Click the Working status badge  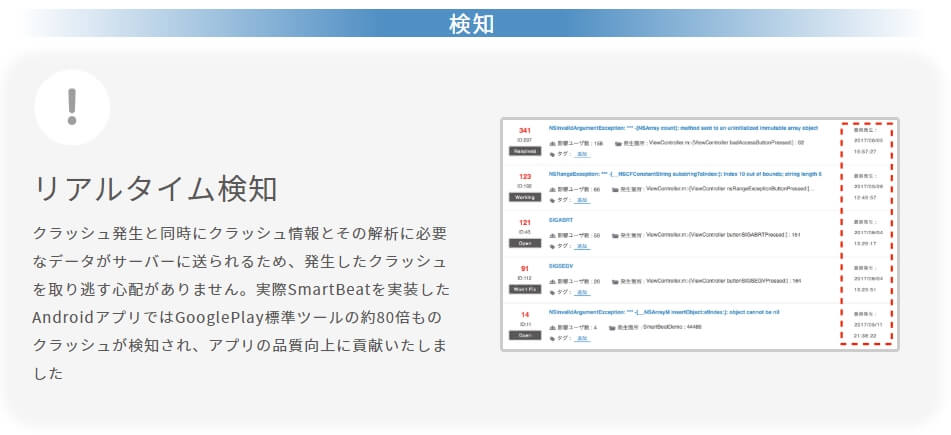point(525,197)
